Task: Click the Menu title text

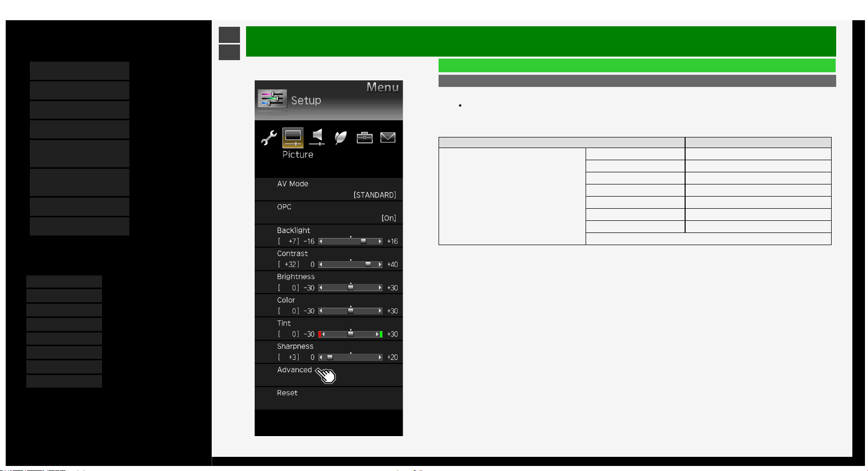Action: (x=382, y=87)
